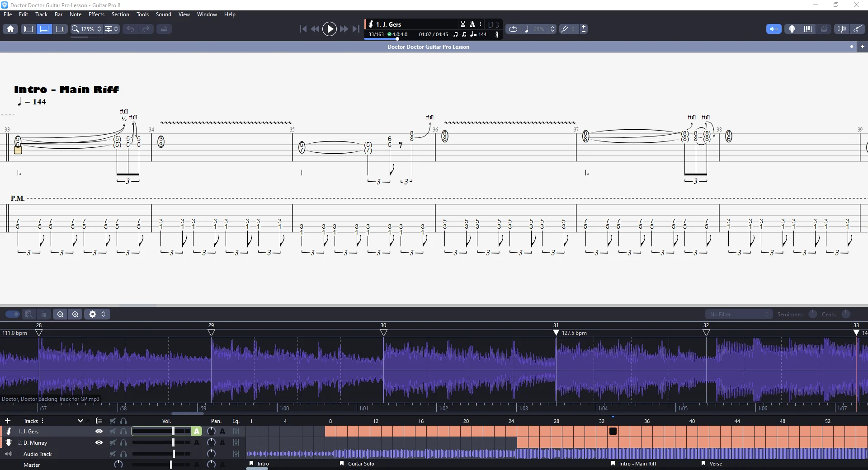Rewind to previous bar
The width and height of the screenshot is (868, 470).
(x=315, y=29)
